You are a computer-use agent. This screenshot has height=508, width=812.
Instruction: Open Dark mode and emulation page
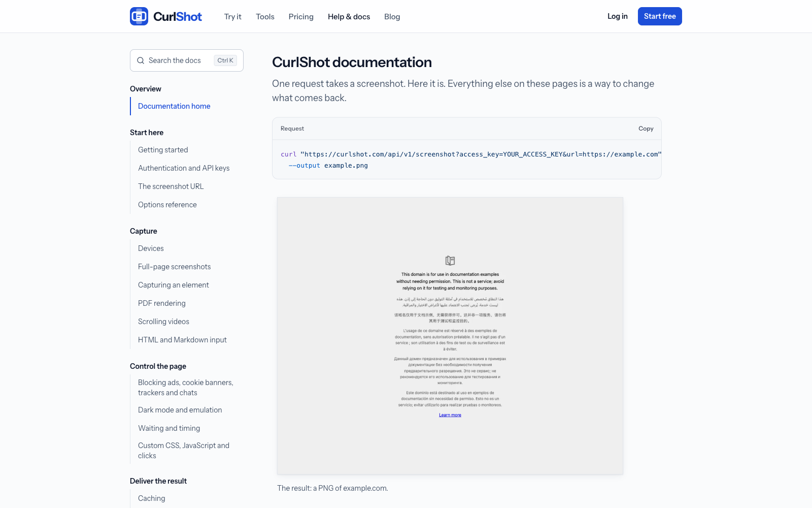point(180,410)
